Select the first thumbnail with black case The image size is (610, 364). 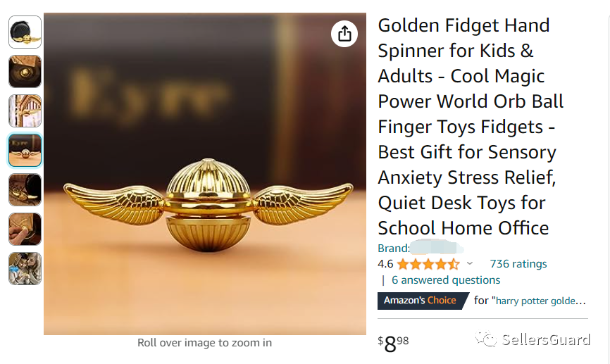coord(25,32)
